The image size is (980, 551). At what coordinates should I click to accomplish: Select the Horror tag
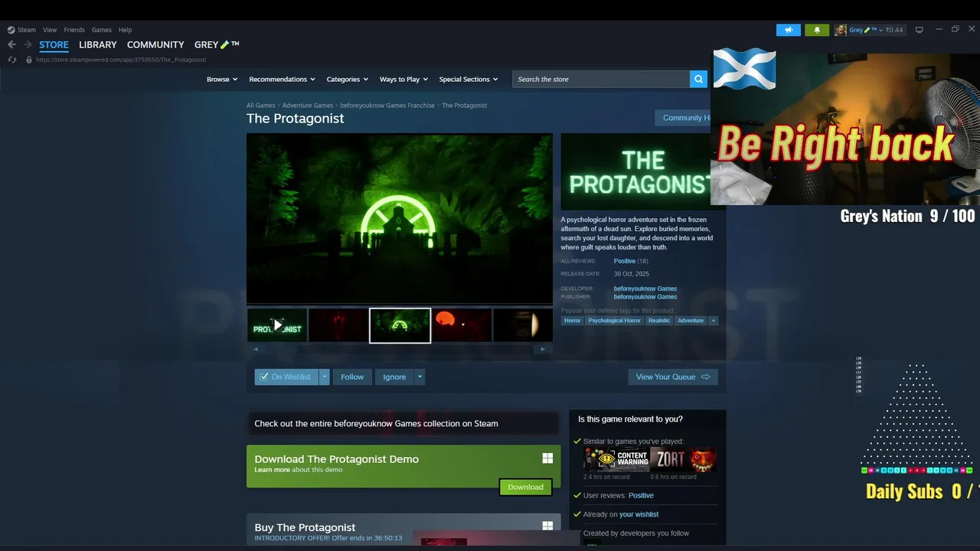point(572,321)
